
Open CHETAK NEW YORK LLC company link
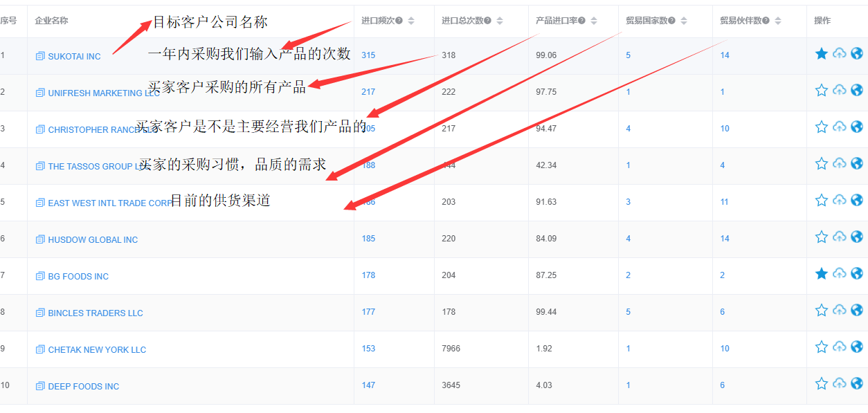coord(97,349)
